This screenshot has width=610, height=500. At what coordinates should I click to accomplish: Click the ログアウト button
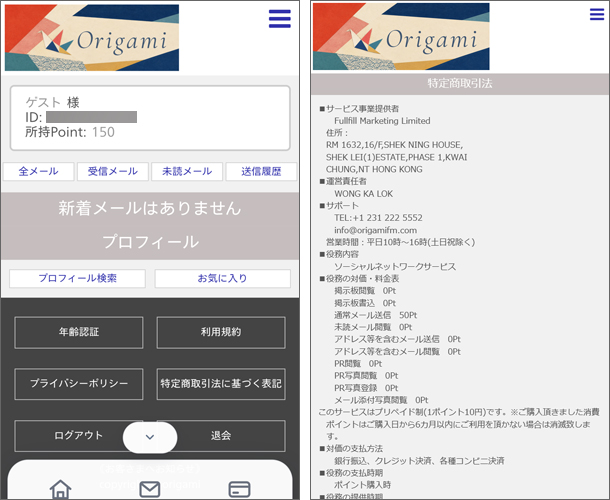[x=79, y=435]
